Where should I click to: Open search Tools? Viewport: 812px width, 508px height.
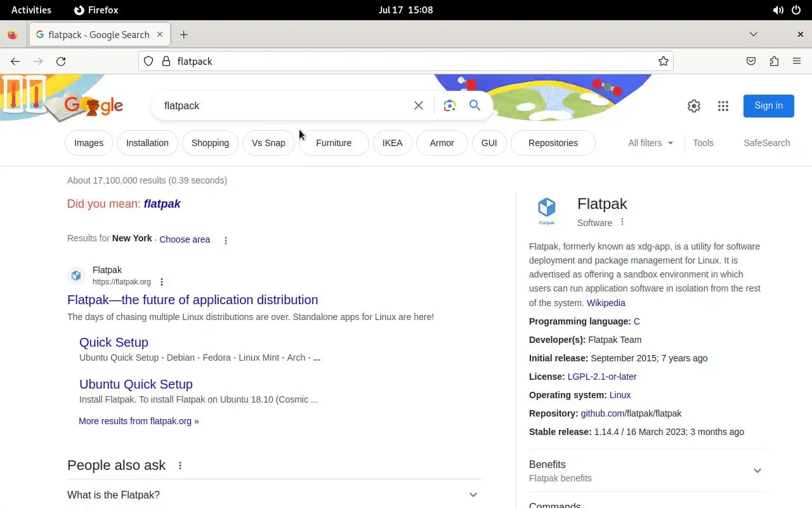pos(703,143)
